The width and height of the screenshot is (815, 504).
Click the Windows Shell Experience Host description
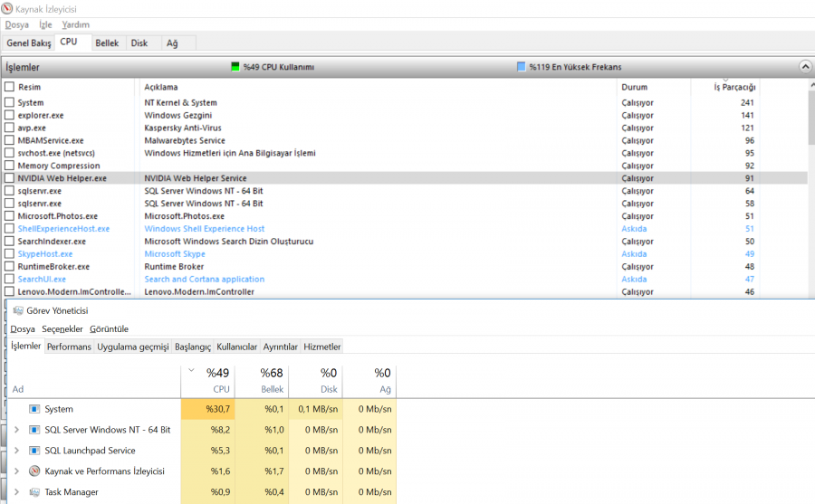(205, 229)
